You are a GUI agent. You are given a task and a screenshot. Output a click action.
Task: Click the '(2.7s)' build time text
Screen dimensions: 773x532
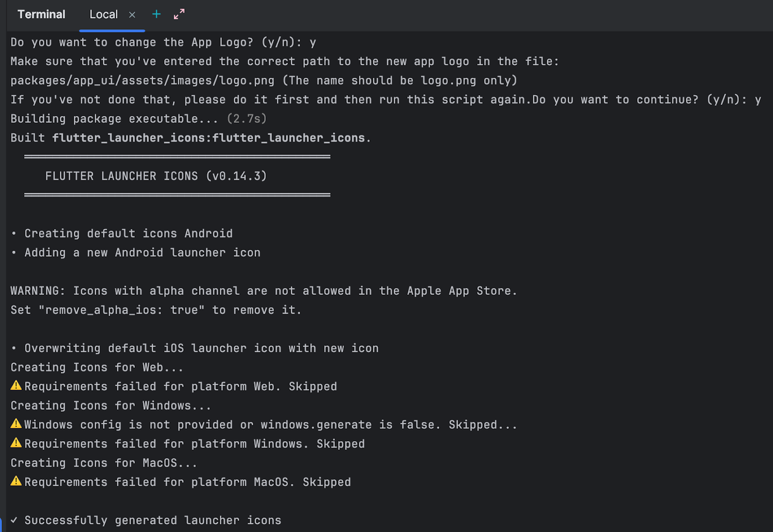point(246,119)
